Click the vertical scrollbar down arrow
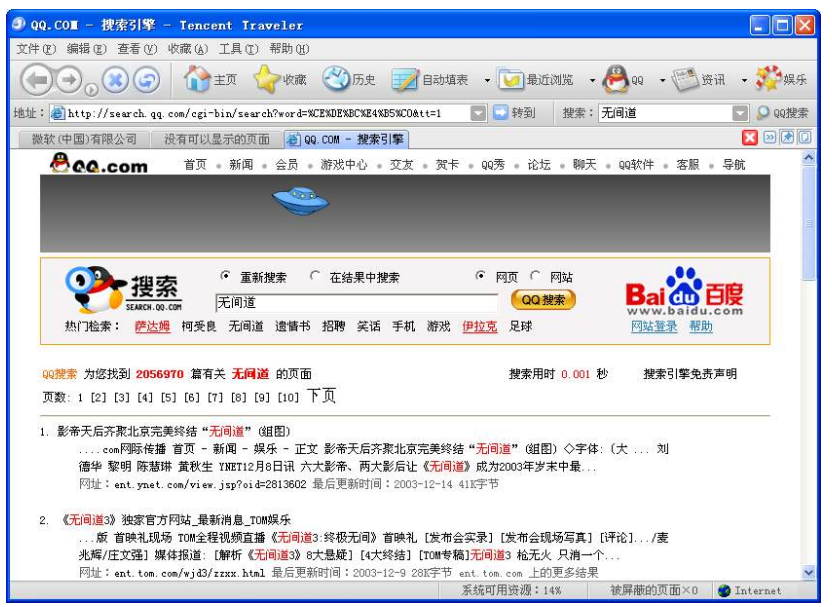832x607 pixels. coord(809,572)
